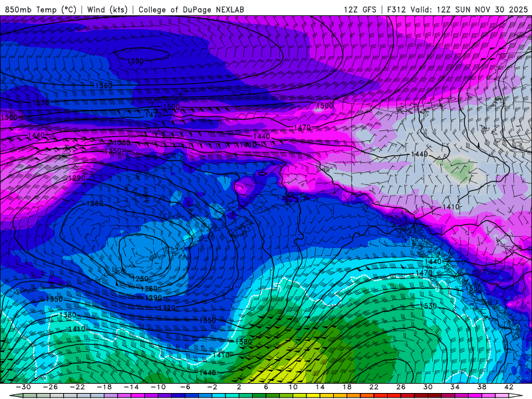Image resolution: width=532 pixels, height=399 pixels.
Task: Click the 42 degree scale label
Action: 509,387
